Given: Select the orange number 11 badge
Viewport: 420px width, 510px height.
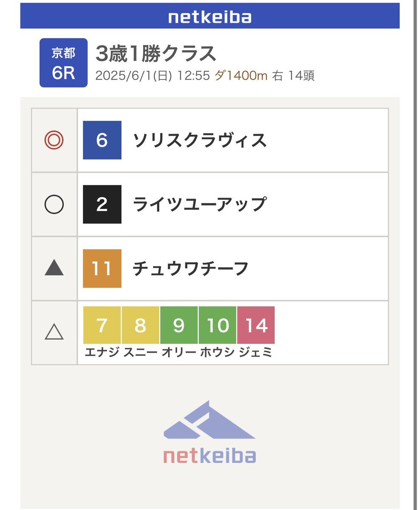Looking at the screenshot, I should [102, 269].
